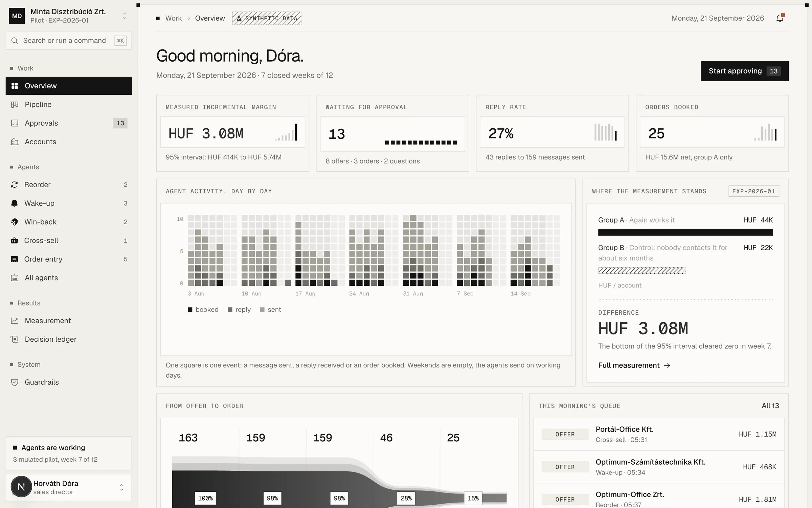Click All 13 in morning's queue
The image size is (812, 508).
770,406
